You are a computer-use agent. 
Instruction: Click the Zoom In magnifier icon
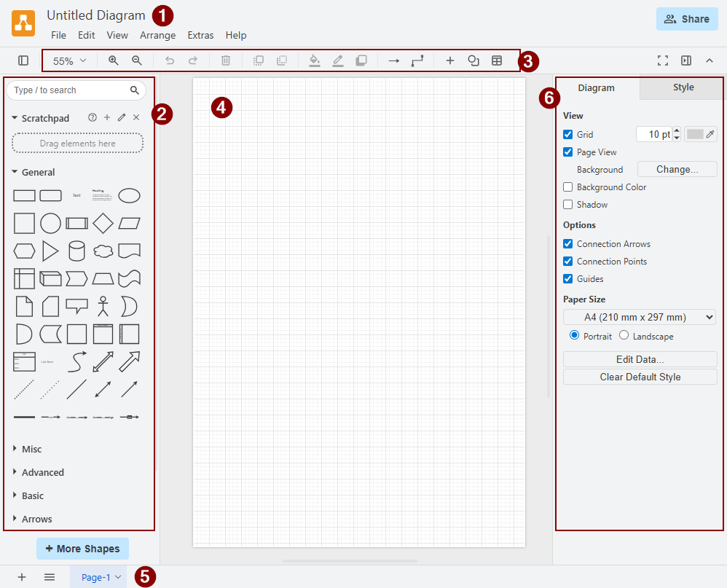[x=113, y=60]
